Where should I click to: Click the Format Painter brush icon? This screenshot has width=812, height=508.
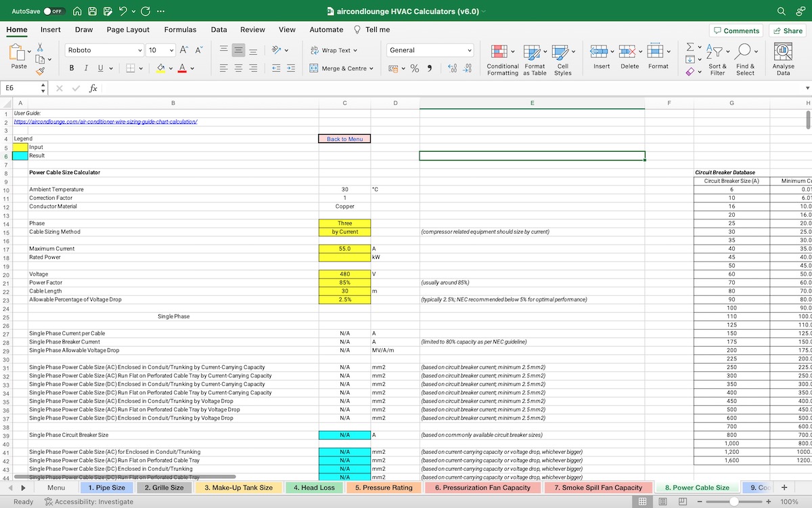point(40,70)
